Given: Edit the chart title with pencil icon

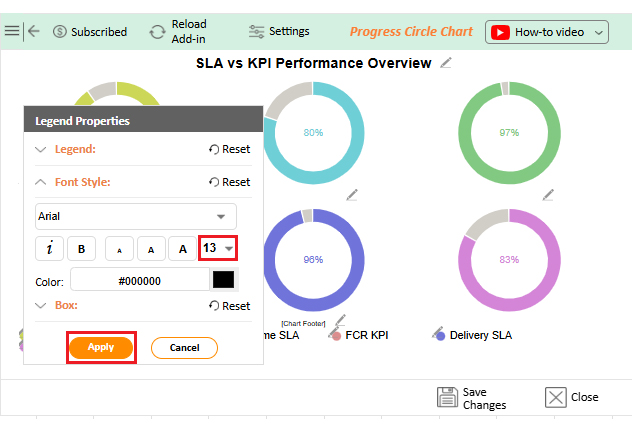Looking at the screenshot, I should pyautogui.click(x=446, y=63).
